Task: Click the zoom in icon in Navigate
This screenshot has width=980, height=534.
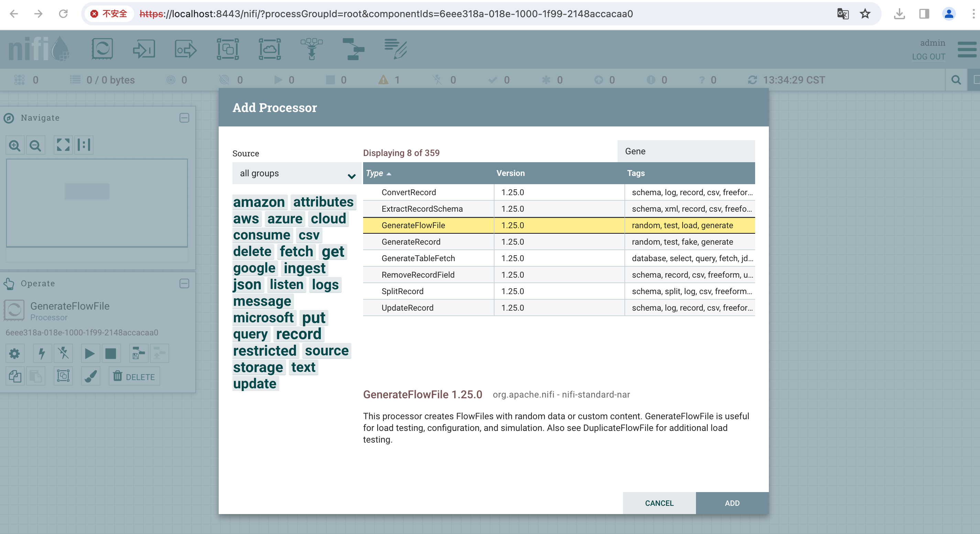Action: point(15,145)
